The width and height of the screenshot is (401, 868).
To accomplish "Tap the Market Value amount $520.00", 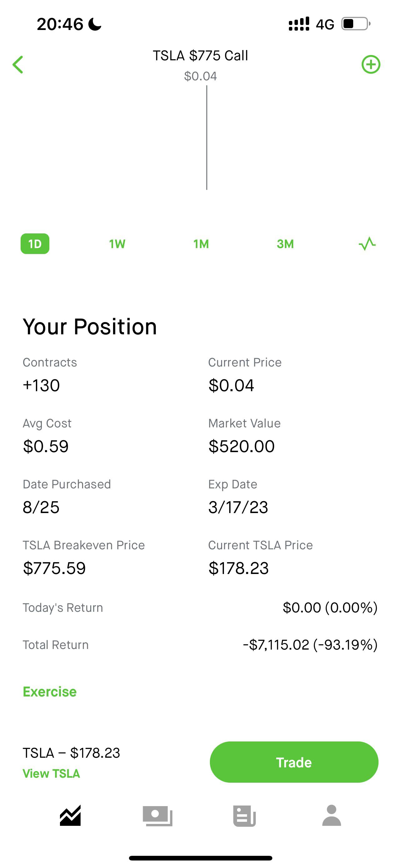I will [241, 446].
